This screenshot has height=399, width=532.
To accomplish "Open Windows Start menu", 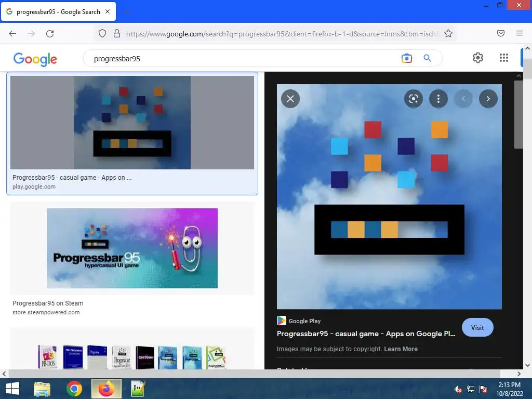I will click(12, 389).
